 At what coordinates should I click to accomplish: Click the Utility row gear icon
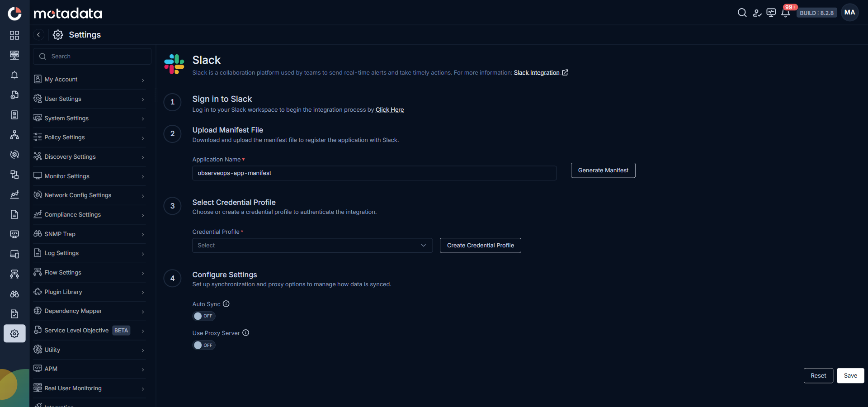pyautogui.click(x=38, y=350)
